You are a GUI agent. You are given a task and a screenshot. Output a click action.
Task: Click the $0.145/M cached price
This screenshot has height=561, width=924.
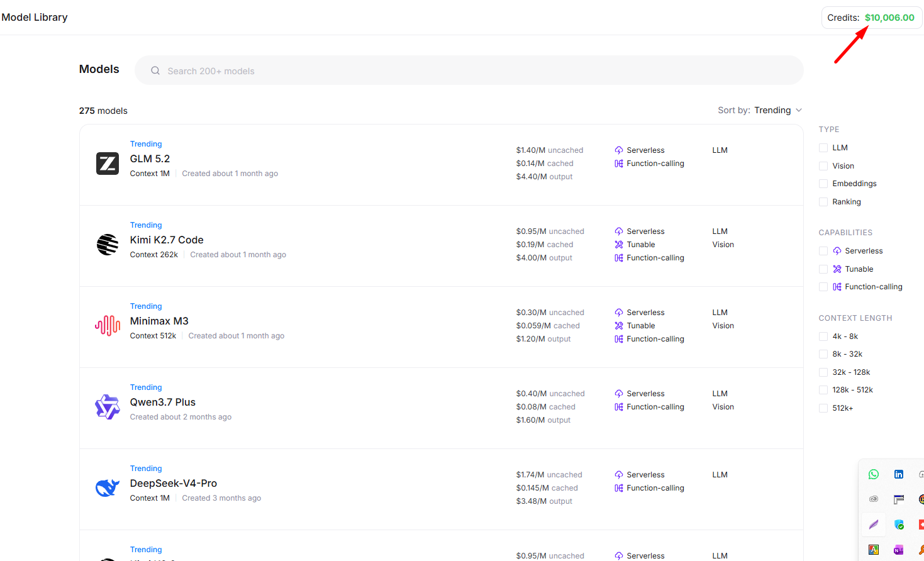(547, 488)
